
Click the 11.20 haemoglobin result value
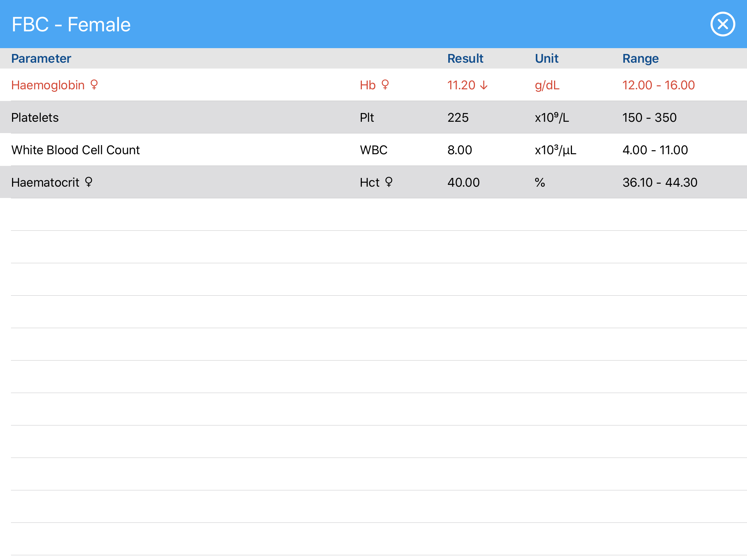pyautogui.click(x=461, y=85)
